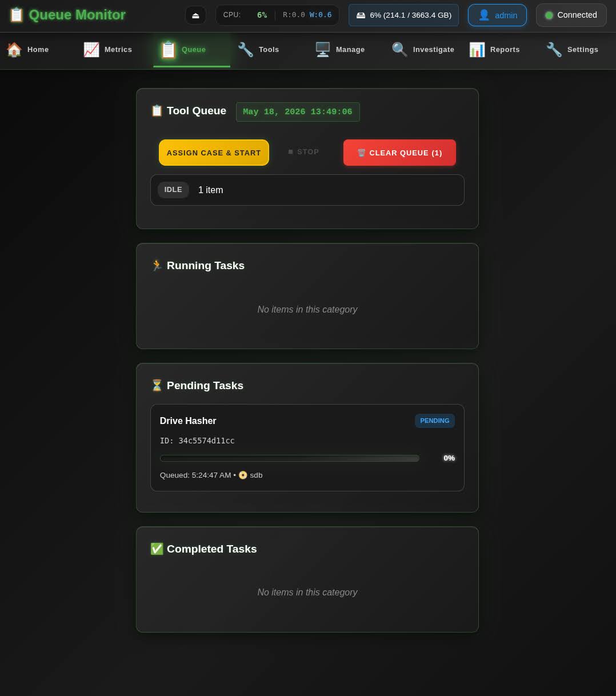Screen dimensions: 616x696
Task: Click the Manage computer monitor icon
Action: tap(323, 50)
